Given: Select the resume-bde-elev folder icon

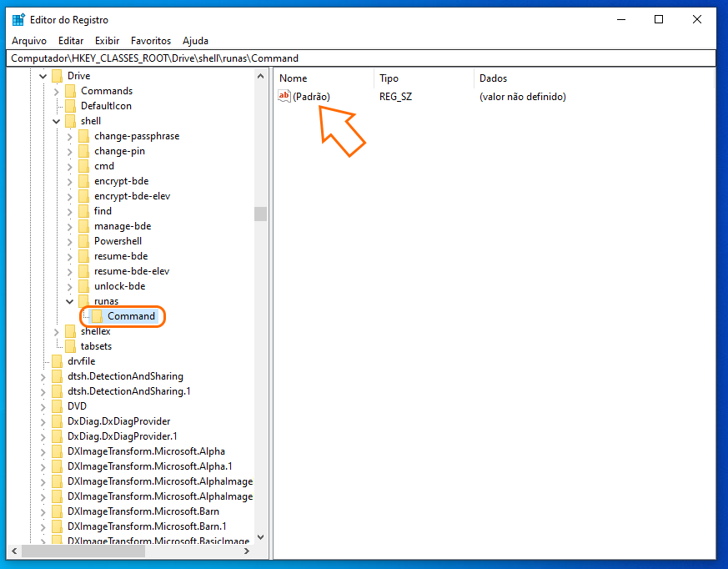Looking at the screenshot, I should (x=83, y=271).
